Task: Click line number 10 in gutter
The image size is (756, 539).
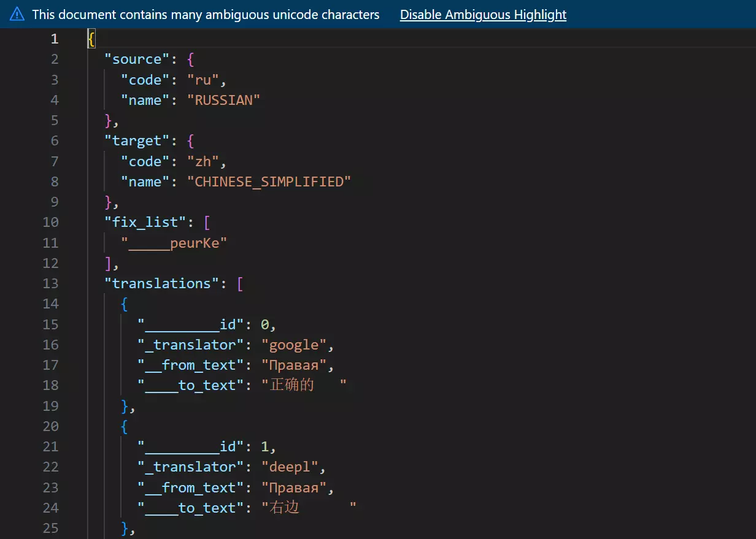Action: [50, 222]
